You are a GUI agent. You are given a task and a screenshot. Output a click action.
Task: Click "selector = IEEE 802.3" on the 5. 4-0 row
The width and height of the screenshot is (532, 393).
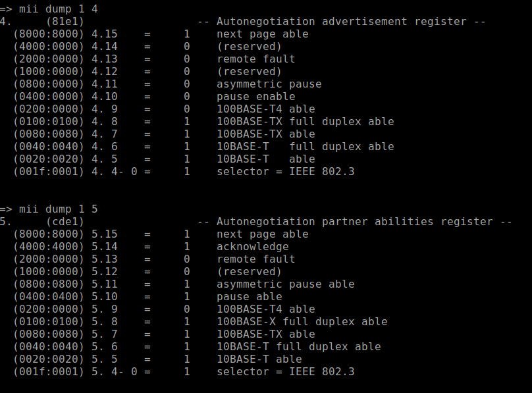click(x=285, y=371)
